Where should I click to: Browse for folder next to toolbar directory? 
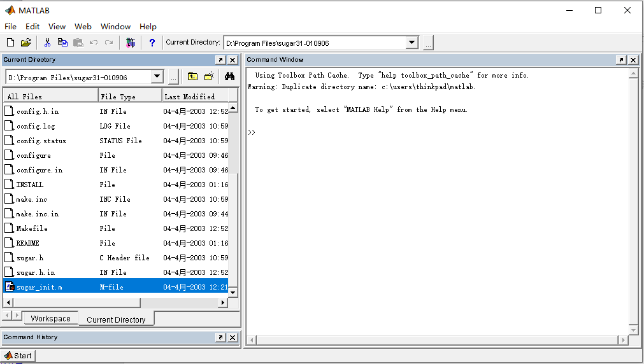coord(428,43)
